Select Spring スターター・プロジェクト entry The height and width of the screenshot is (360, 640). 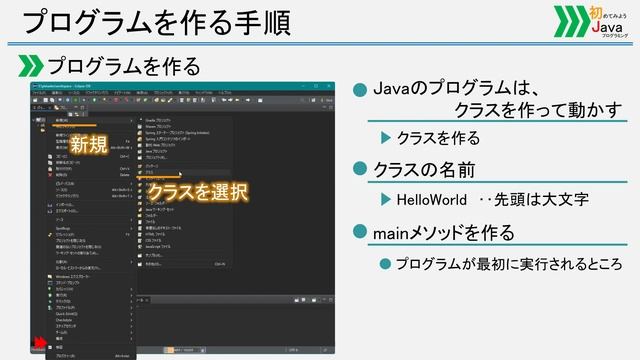pyautogui.click(x=184, y=133)
